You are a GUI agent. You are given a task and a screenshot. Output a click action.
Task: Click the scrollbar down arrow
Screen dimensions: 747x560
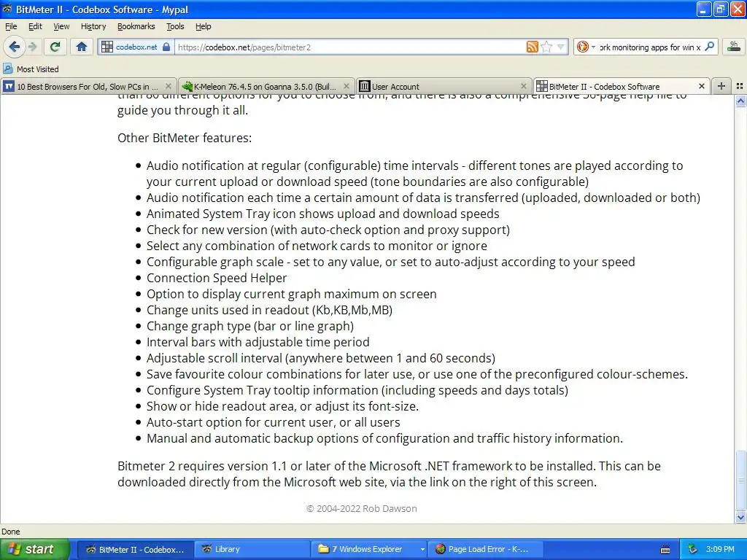click(x=740, y=517)
